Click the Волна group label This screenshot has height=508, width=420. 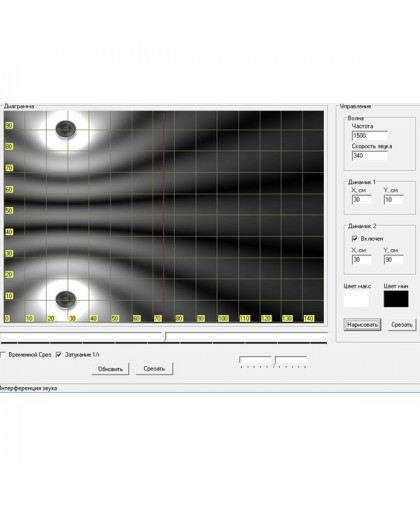355,118
